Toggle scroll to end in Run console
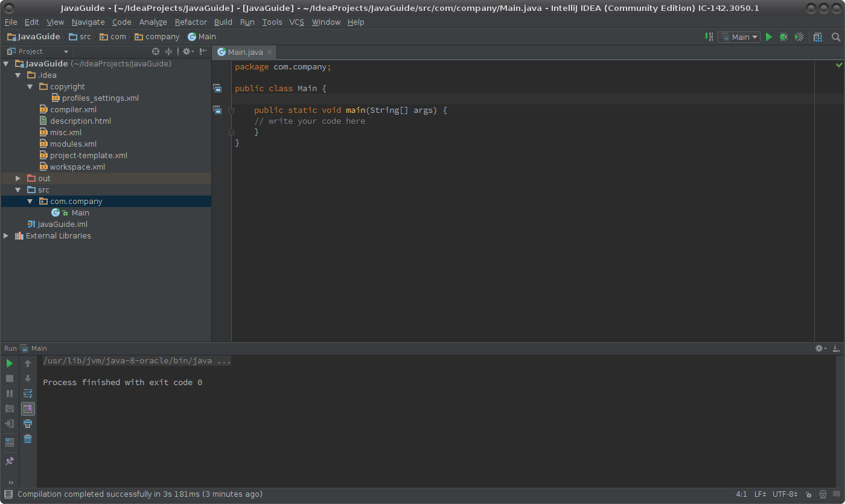This screenshot has height=504, width=845. pos(28,409)
